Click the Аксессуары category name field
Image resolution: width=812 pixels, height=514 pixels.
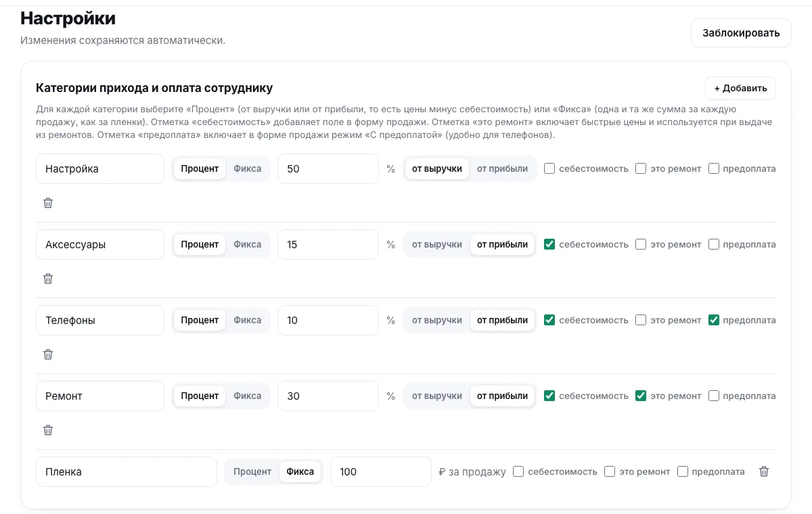(100, 245)
